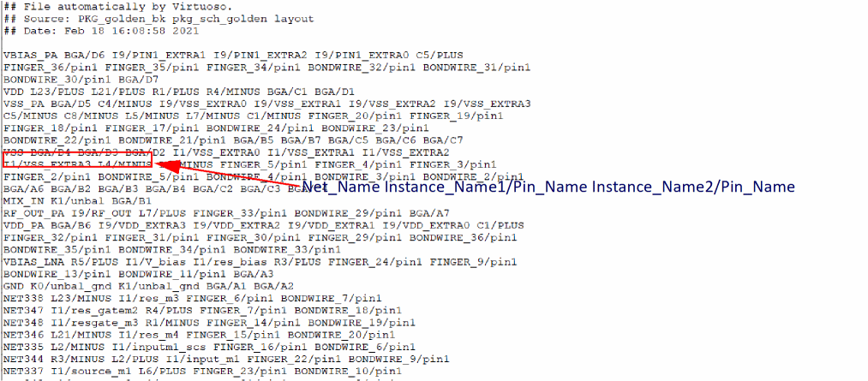
Task: Select the I9/VDD_EXTRA3 entry
Action: tap(142, 226)
